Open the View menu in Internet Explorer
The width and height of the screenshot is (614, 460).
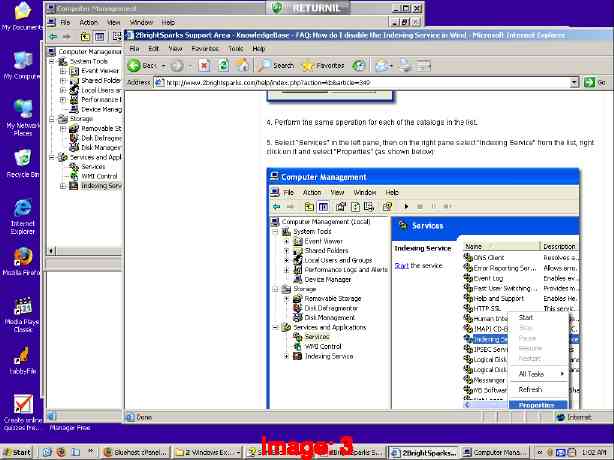(x=175, y=49)
